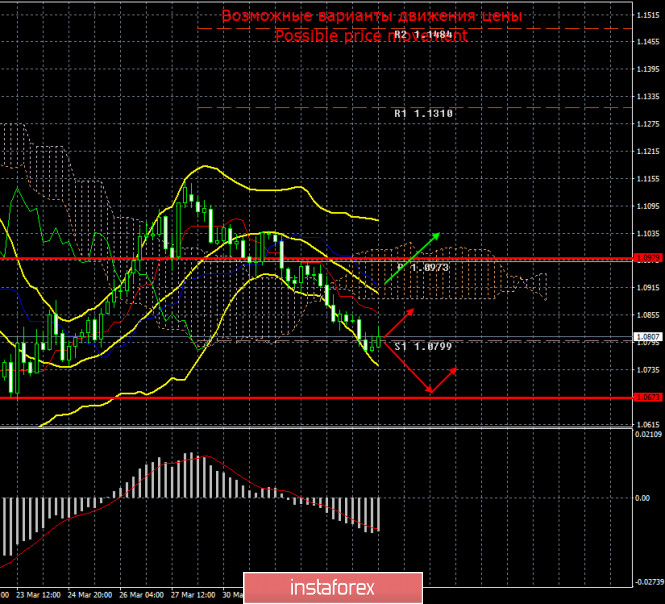Click the 1.0735 price axis value

click(648, 370)
